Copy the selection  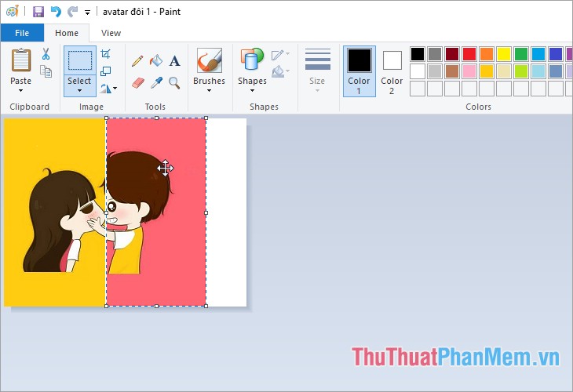coord(46,71)
